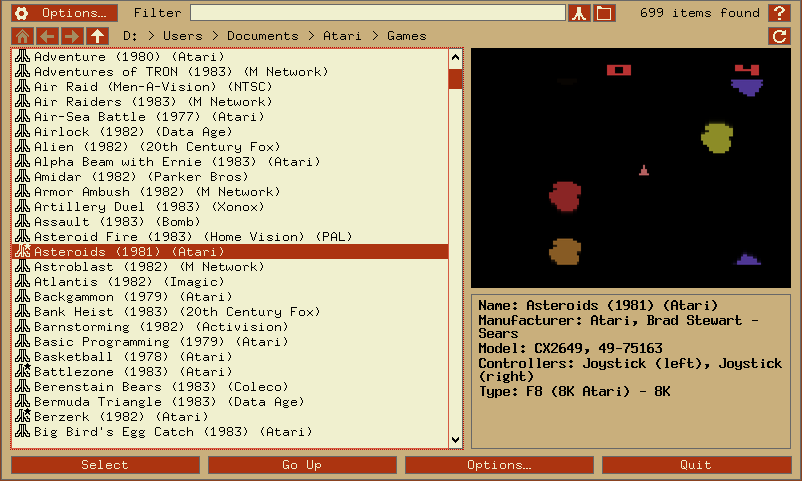802x481 pixels.
Task: Select Backgammon (1979) (Atari) in the list
Action: [230, 297]
